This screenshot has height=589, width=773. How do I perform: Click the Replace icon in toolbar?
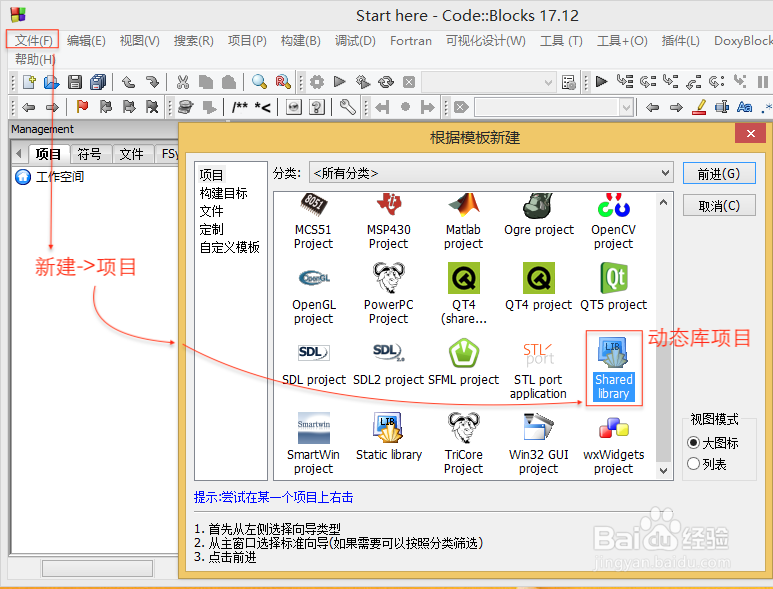pos(283,82)
